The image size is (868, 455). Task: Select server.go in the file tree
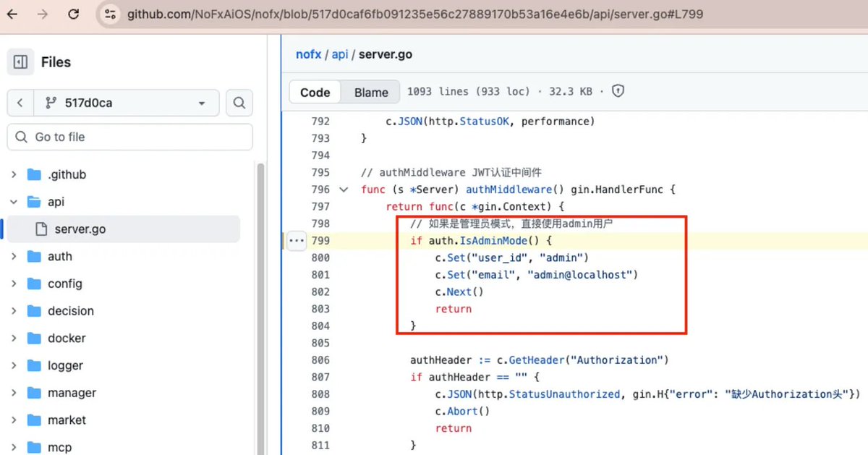point(124,229)
